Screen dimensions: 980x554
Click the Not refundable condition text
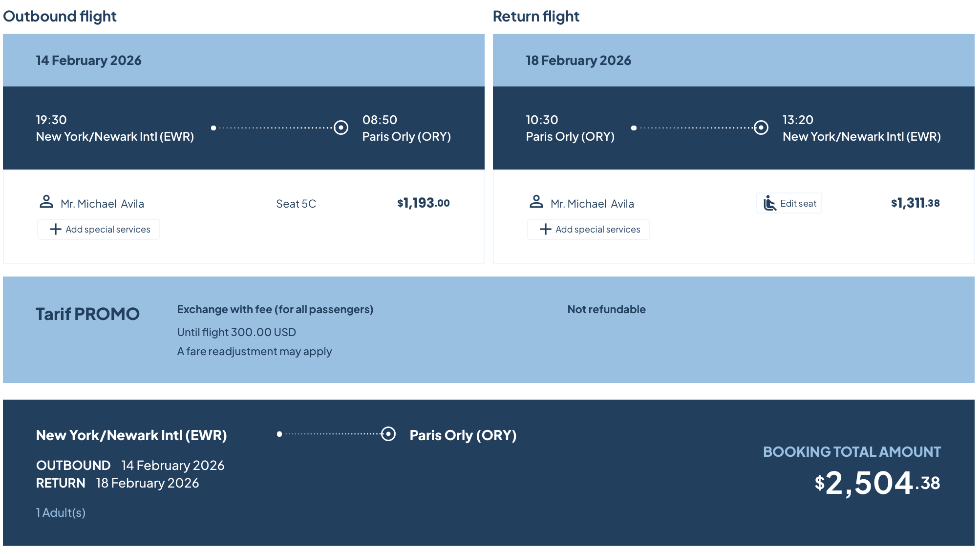(606, 309)
